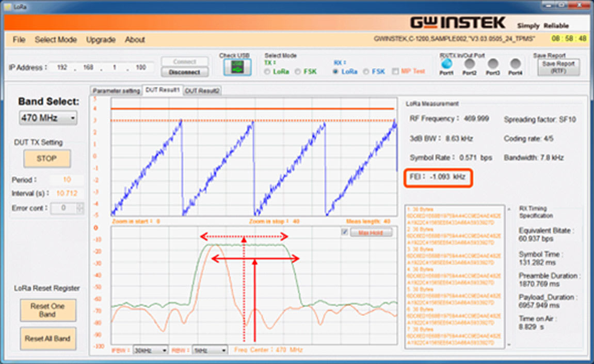Choose LoRa under RX mode
This screenshot has height=364, width=594.
click(x=335, y=72)
